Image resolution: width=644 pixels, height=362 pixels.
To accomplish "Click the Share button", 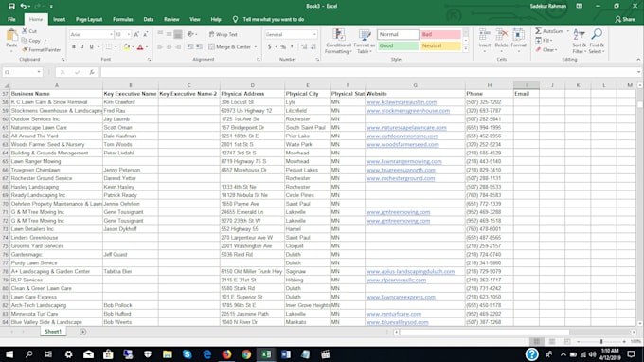I will [x=625, y=19].
